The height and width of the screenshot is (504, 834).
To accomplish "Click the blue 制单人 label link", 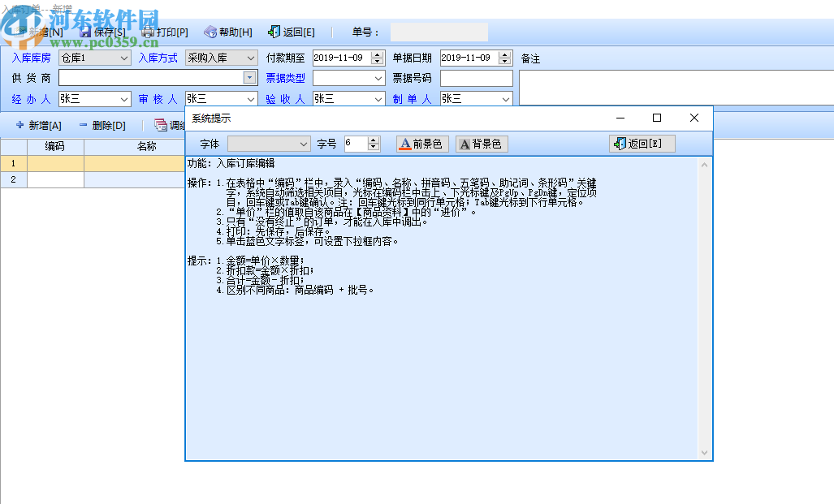I will pyautogui.click(x=413, y=99).
